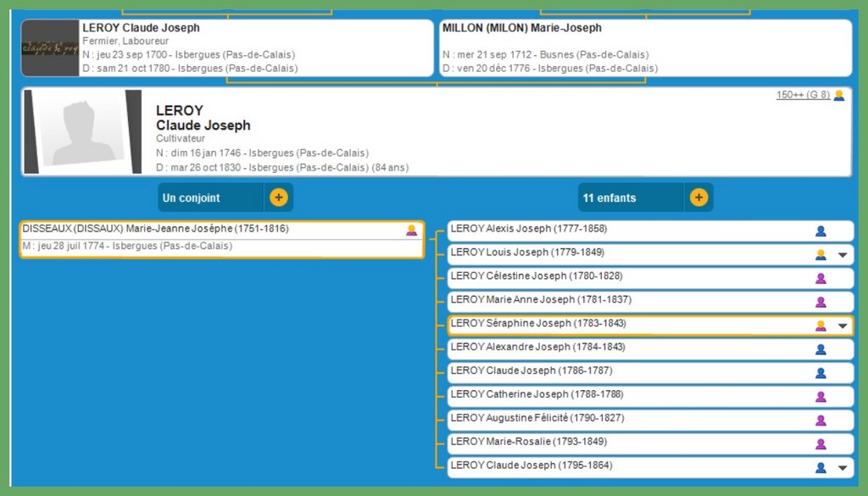868x496 pixels.
Task: Click person icon for Catherine Joseph LEROY
Action: pyautogui.click(x=820, y=397)
